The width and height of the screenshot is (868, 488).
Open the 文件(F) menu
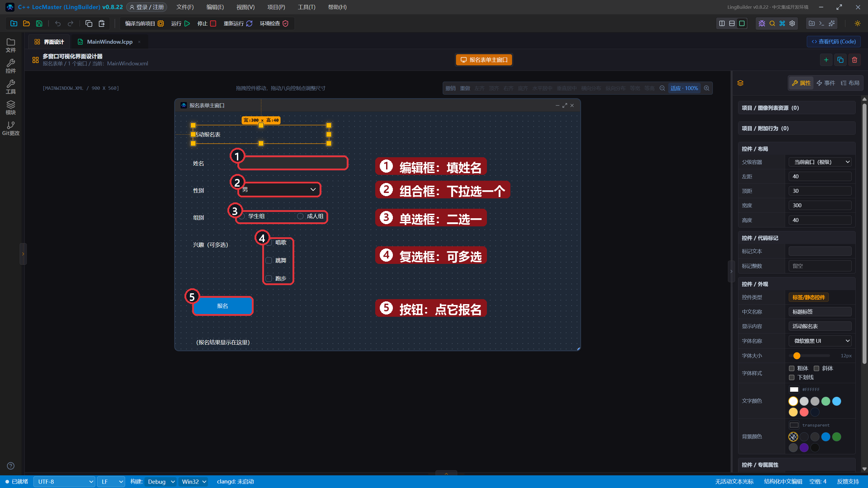click(x=185, y=7)
